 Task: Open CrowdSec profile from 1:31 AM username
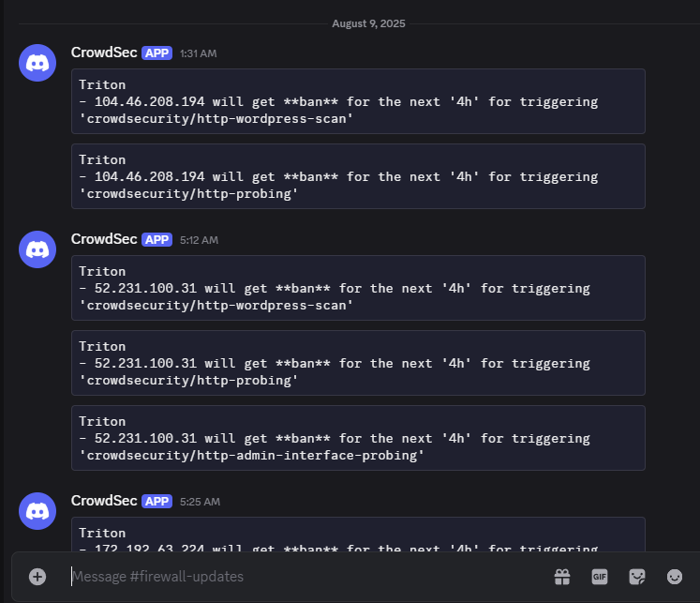(104, 53)
